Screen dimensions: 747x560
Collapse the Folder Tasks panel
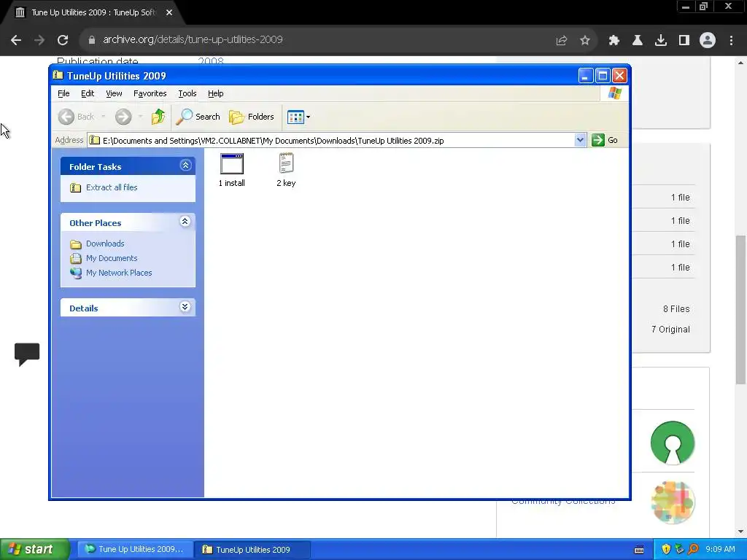pos(185,166)
